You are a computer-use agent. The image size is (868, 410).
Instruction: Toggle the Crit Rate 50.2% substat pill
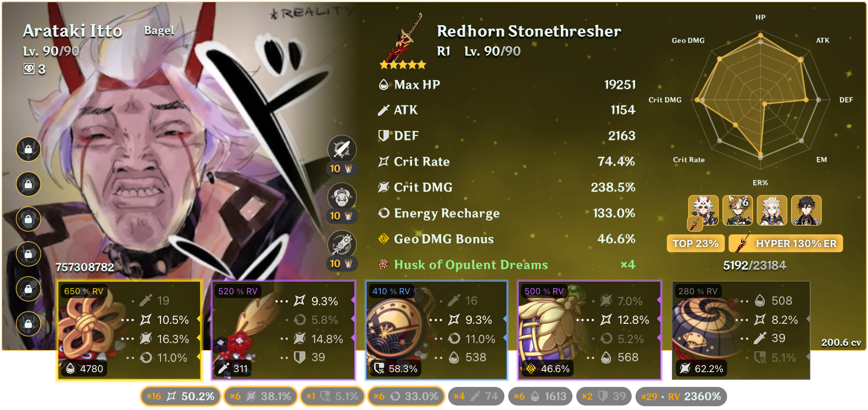tap(181, 396)
